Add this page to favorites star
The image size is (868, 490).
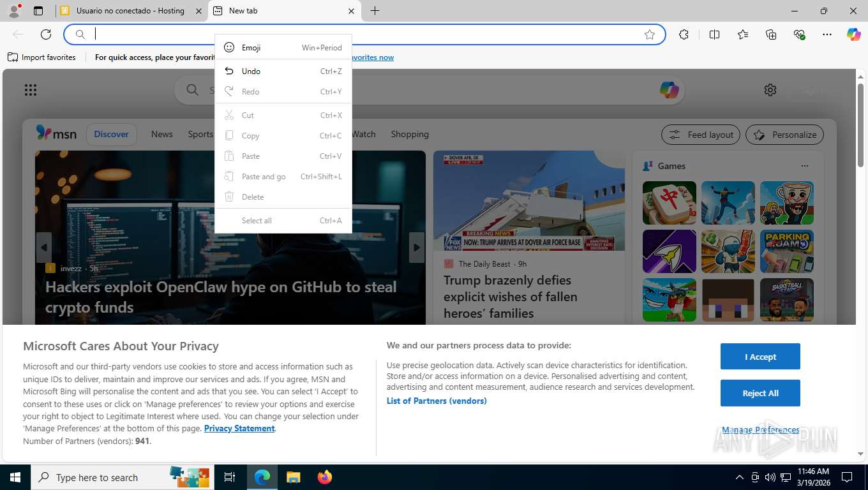point(650,34)
